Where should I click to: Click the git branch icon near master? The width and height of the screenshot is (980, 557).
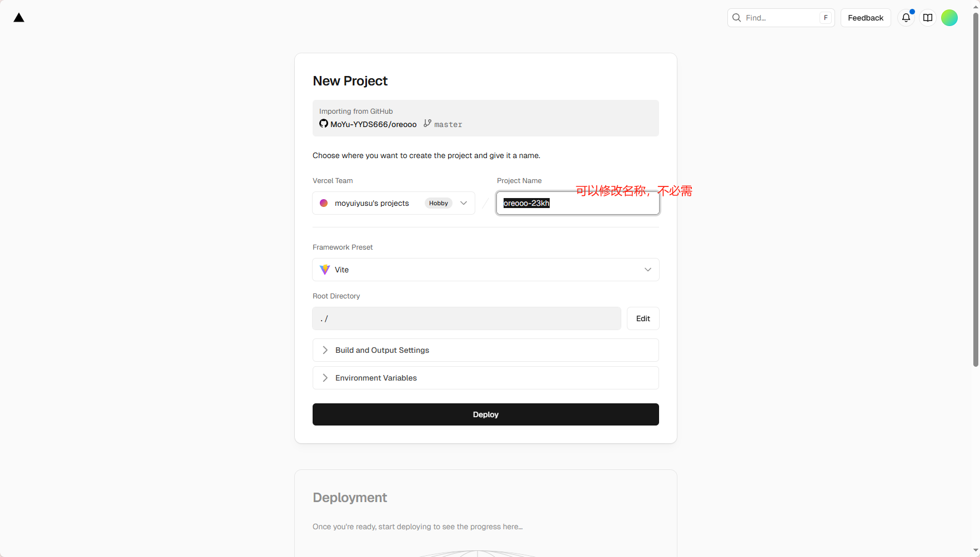click(427, 123)
